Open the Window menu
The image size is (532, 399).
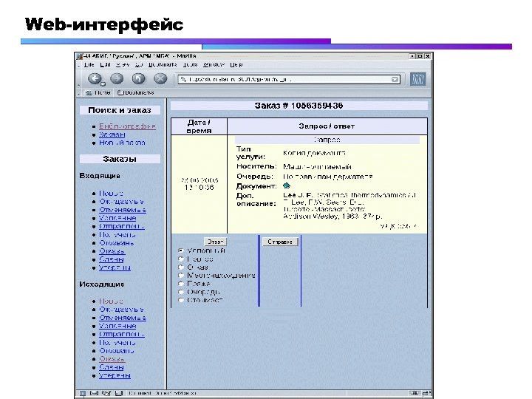tap(214, 64)
